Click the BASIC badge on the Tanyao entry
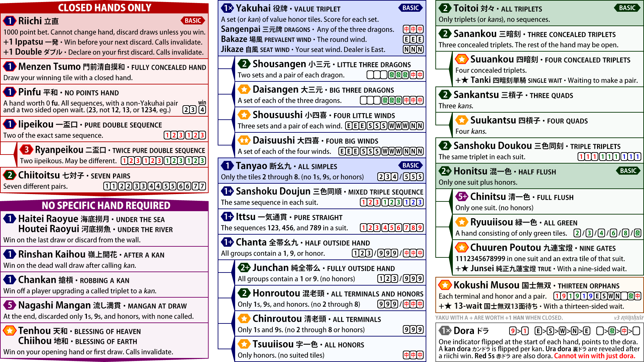This screenshot has width=644, height=362. pyautogui.click(x=410, y=165)
